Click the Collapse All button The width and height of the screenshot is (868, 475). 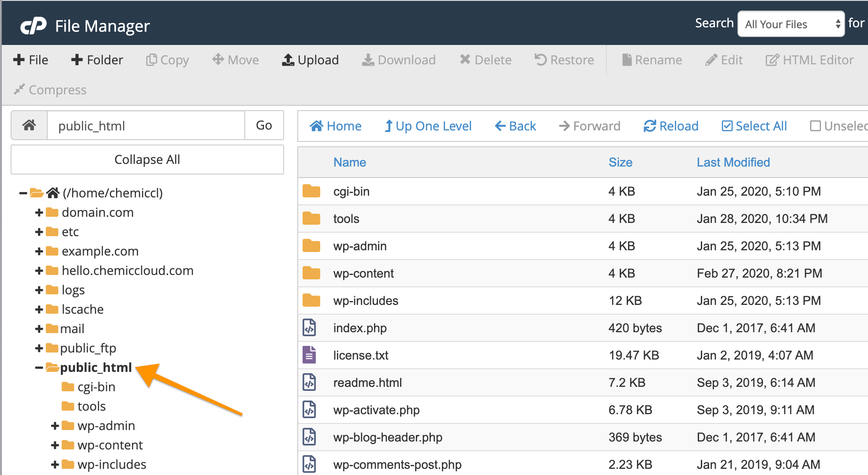(x=147, y=160)
